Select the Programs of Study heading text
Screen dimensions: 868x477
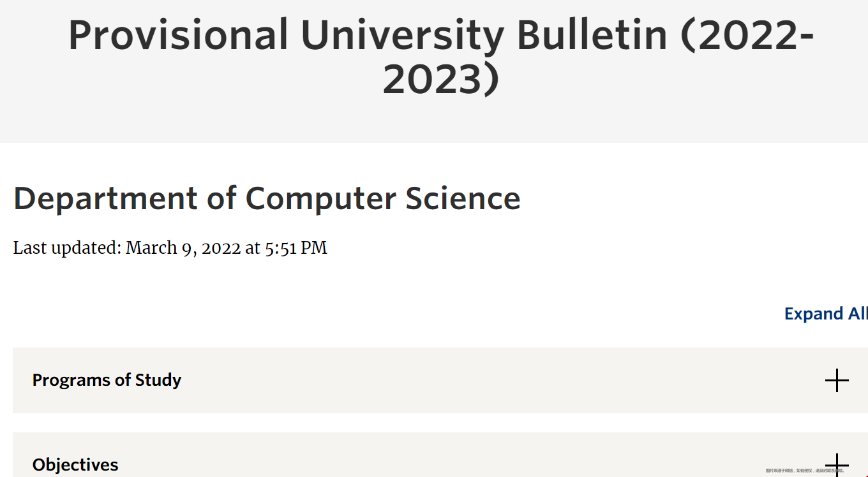[x=107, y=380]
